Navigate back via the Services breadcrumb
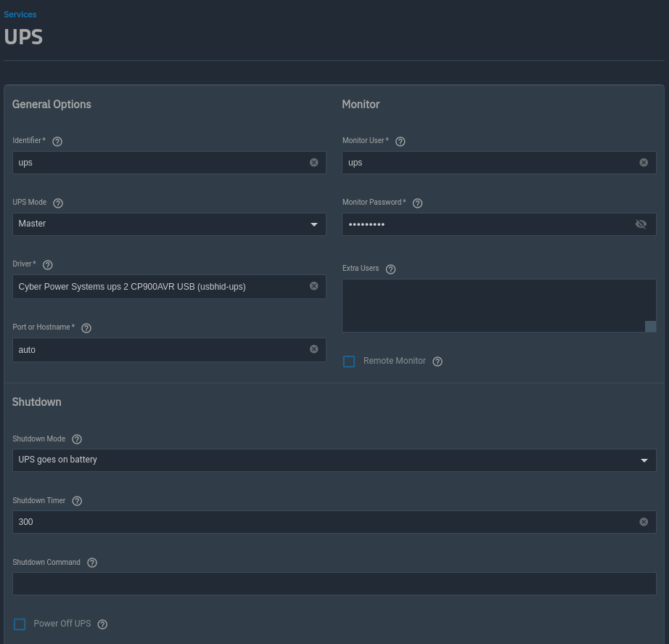The height and width of the screenshot is (644, 669). [x=20, y=15]
